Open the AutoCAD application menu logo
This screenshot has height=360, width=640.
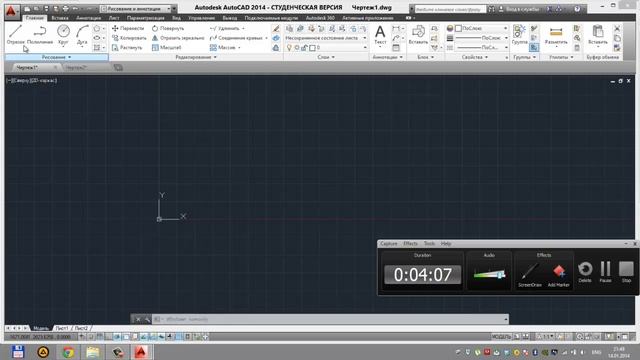[x=11, y=11]
